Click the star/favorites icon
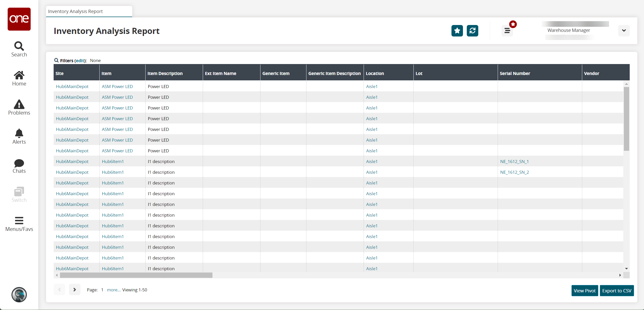644x310 pixels. (x=457, y=31)
